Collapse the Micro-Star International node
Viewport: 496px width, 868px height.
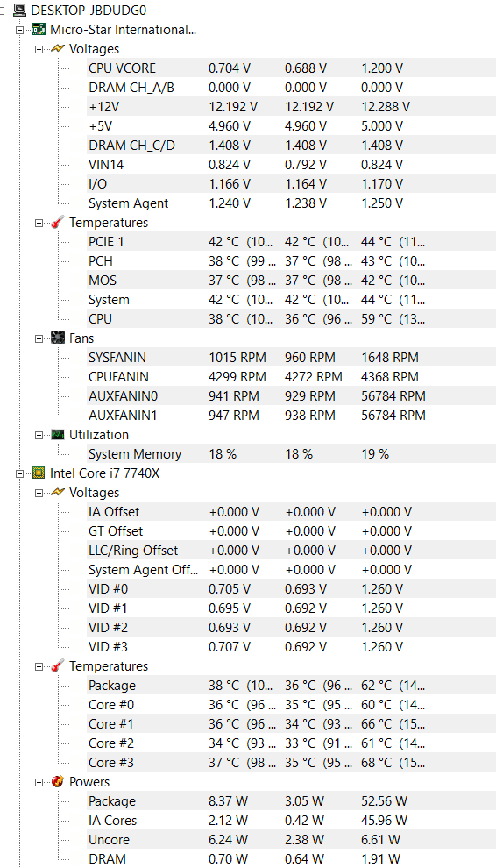point(20,29)
